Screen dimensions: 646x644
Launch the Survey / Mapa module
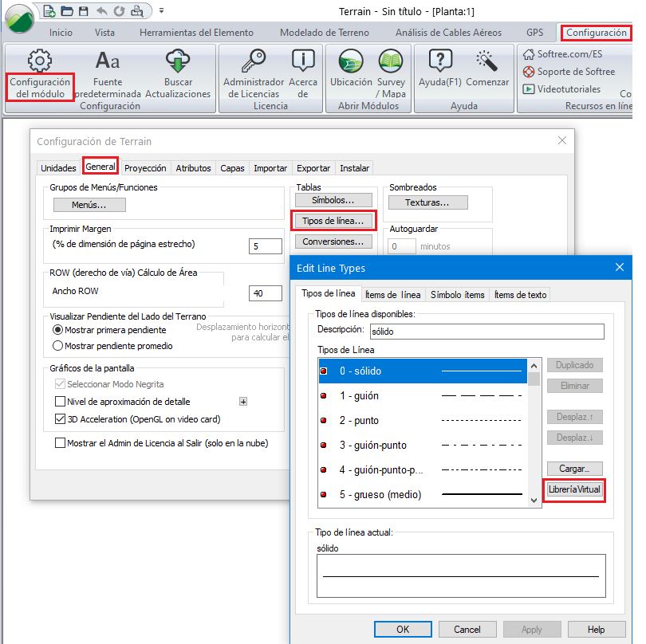point(391,61)
